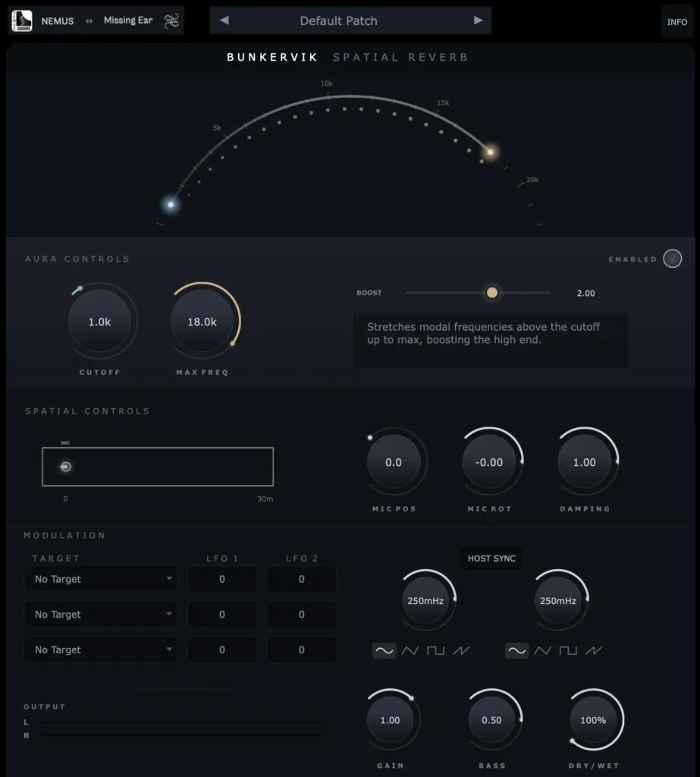Screen dimensions: 700x777
Task: Select square waveform for LFO 1
Action: (435, 650)
